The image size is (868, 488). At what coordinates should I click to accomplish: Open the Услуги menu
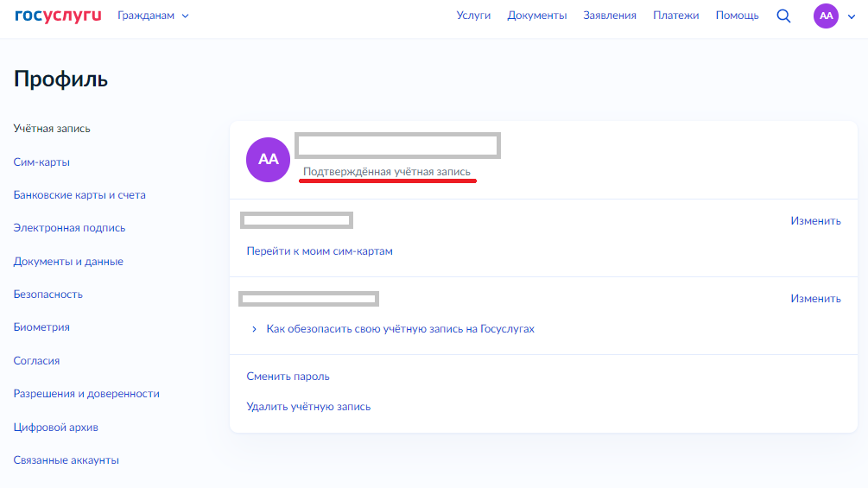473,16
